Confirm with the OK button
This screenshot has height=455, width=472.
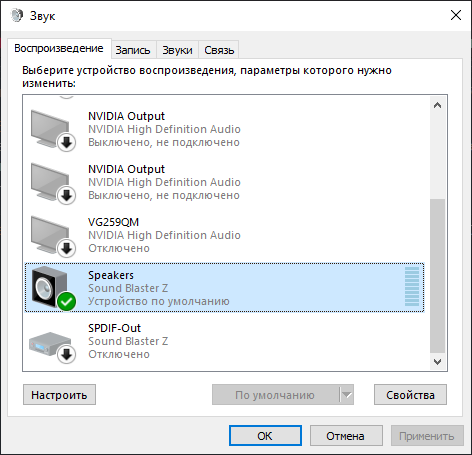265,436
